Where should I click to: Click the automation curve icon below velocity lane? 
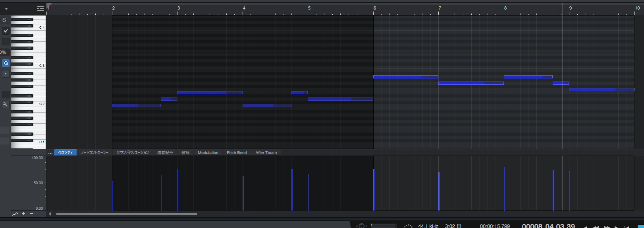15,214
